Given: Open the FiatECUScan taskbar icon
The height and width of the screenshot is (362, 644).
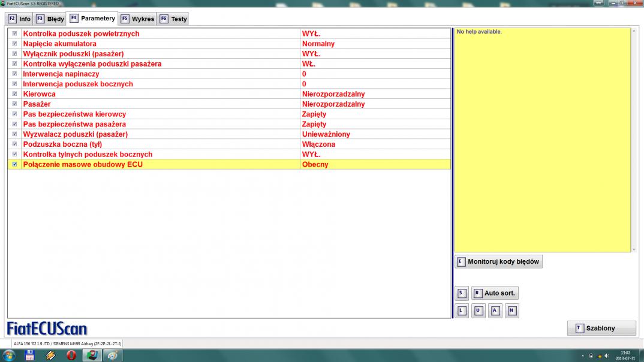Looking at the screenshot, I should click(x=92, y=355).
